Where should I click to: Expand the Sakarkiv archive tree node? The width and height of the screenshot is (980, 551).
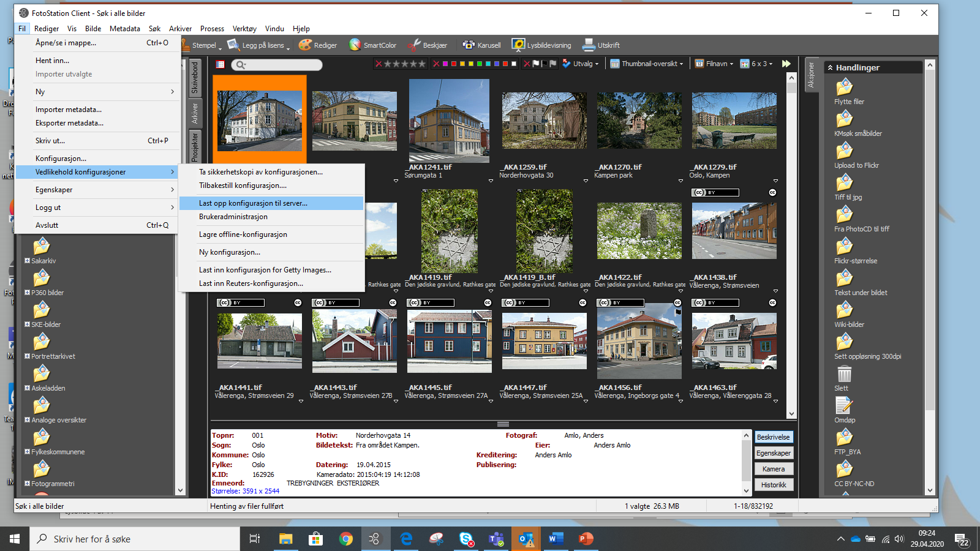[27, 261]
